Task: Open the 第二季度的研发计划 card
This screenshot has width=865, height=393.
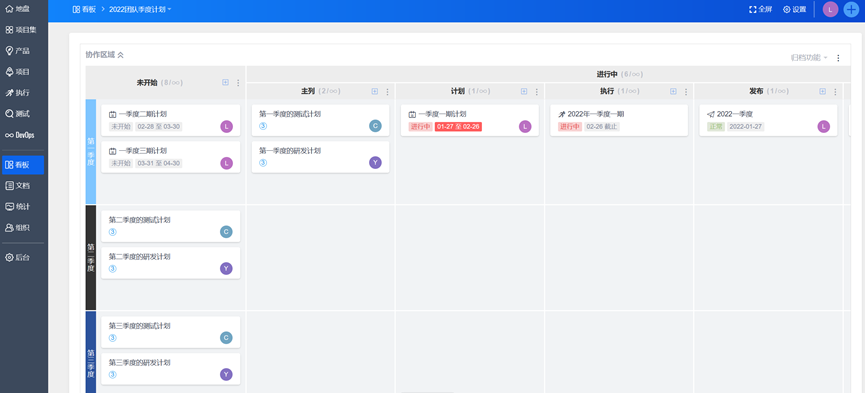Action: pos(170,263)
